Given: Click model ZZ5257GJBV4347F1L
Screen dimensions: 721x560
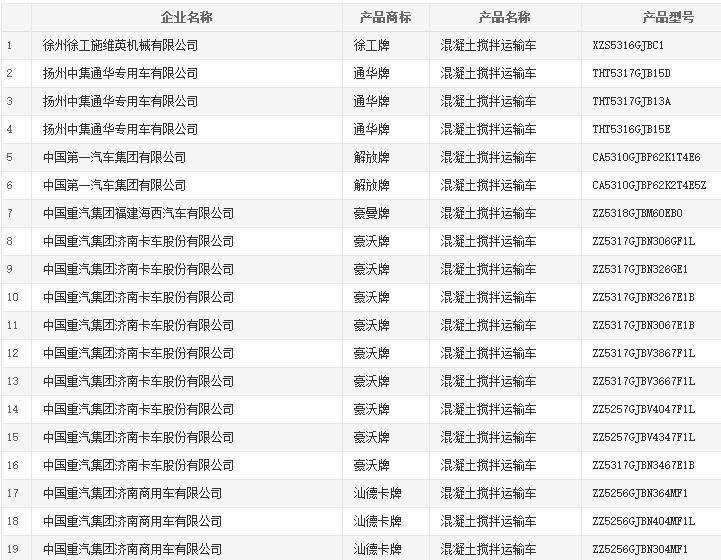Looking at the screenshot, I should click(644, 437).
